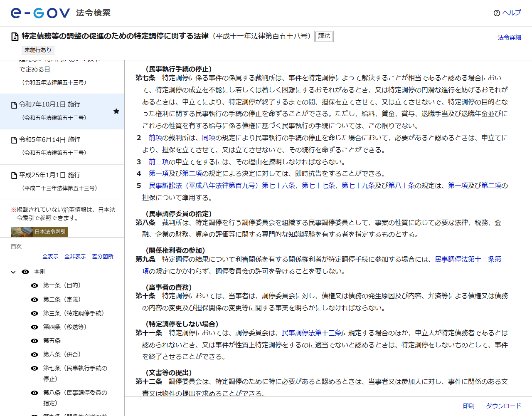Open 第八十条 link in paragraph 5

[401, 186]
